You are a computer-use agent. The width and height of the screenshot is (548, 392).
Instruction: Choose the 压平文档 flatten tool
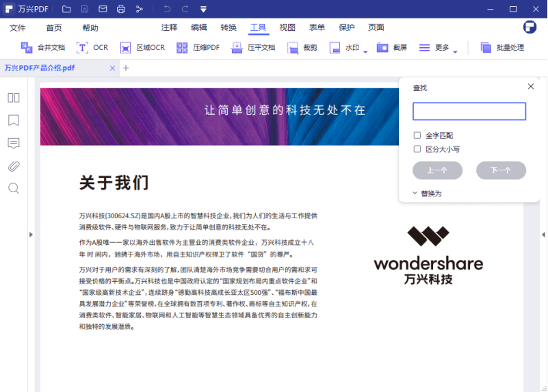[253, 47]
